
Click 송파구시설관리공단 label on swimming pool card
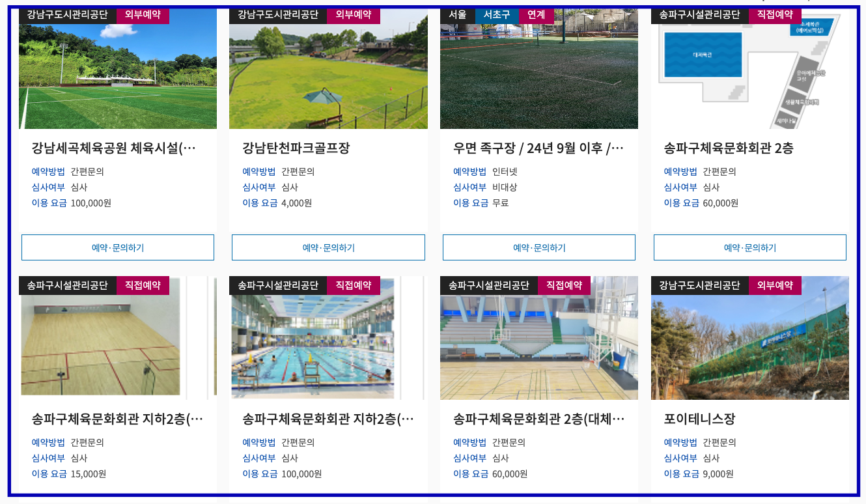(x=278, y=285)
